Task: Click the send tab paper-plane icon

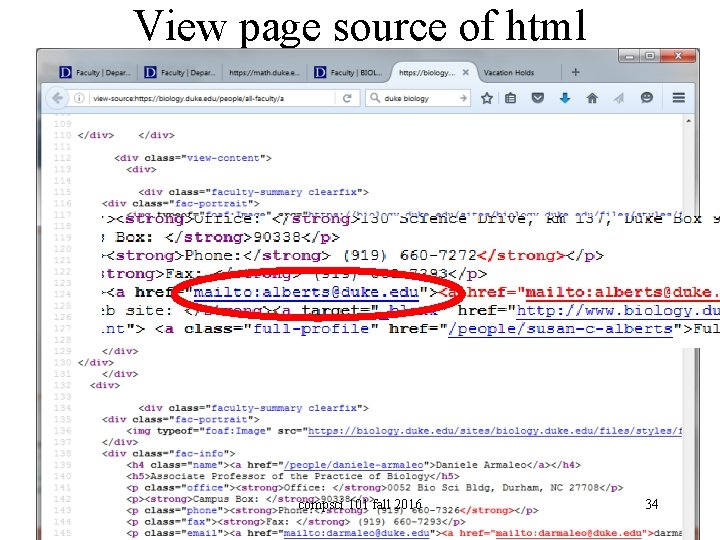Action: [619, 98]
